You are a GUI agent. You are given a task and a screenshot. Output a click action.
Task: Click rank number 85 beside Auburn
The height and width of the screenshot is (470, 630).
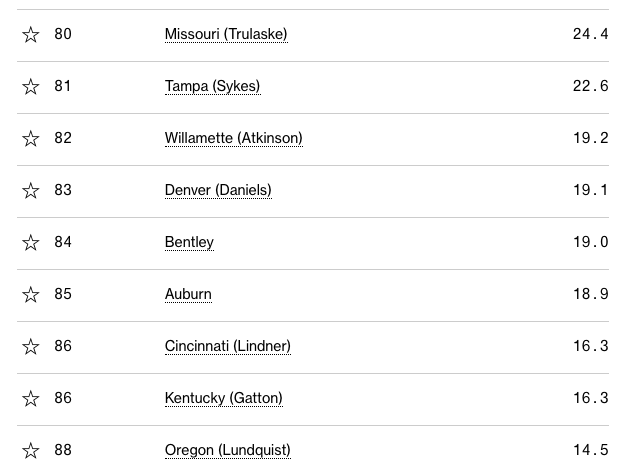click(63, 295)
